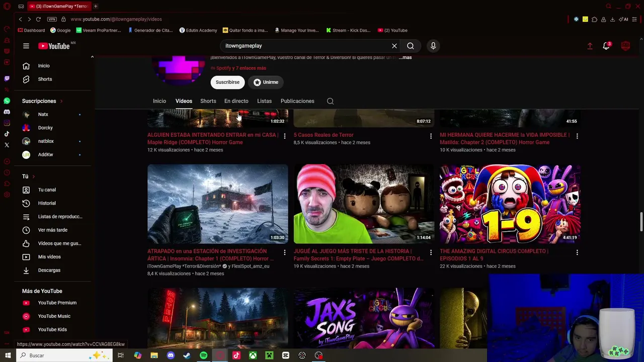The height and width of the screenshot is (362, 644).
Task: Open the Family Secrets video thumbnail
Action: click(x=364, y=204)
